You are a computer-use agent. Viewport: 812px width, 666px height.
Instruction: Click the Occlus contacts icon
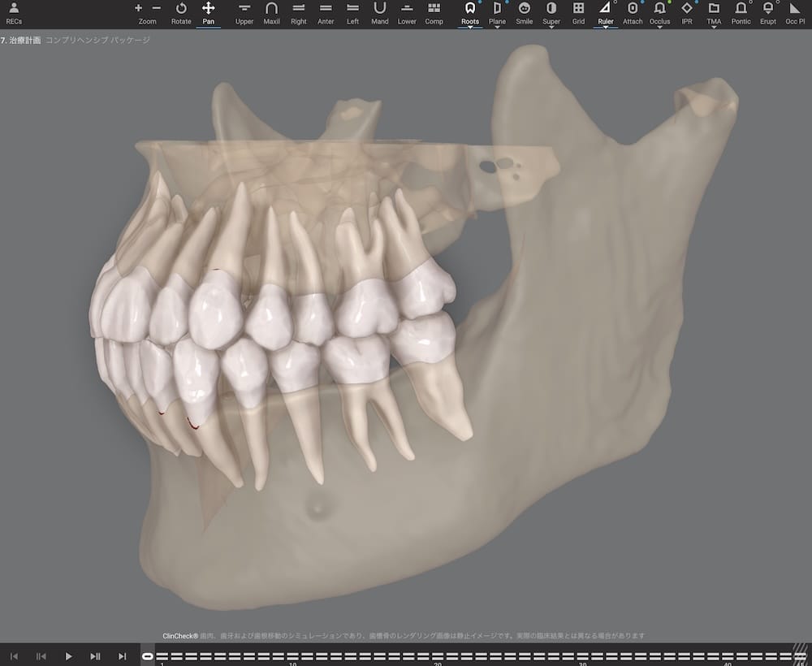coord(659,8)
